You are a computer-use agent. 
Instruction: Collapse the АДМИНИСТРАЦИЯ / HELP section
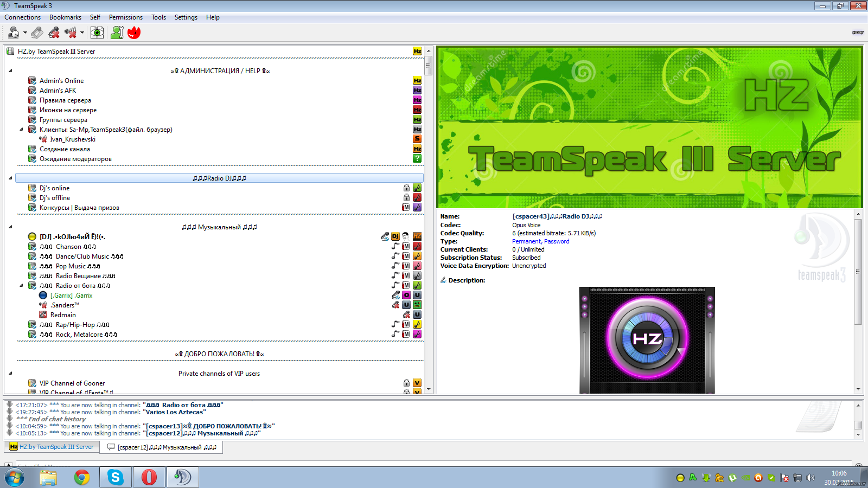click(x=10, y=71)
